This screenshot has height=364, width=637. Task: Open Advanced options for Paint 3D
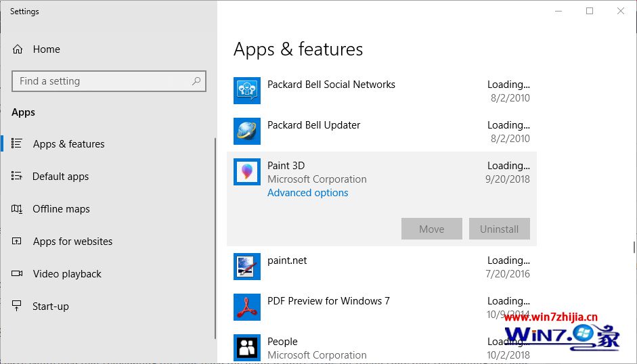[307, 193]
